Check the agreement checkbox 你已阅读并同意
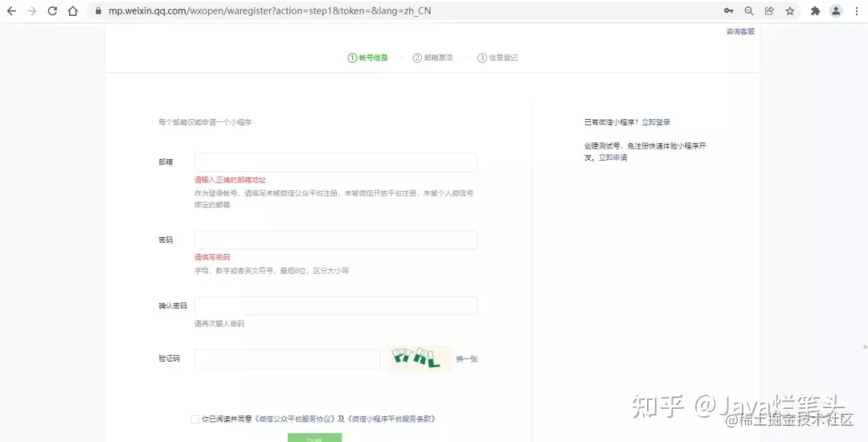This screenshot has height=442, width=868. 194,419
